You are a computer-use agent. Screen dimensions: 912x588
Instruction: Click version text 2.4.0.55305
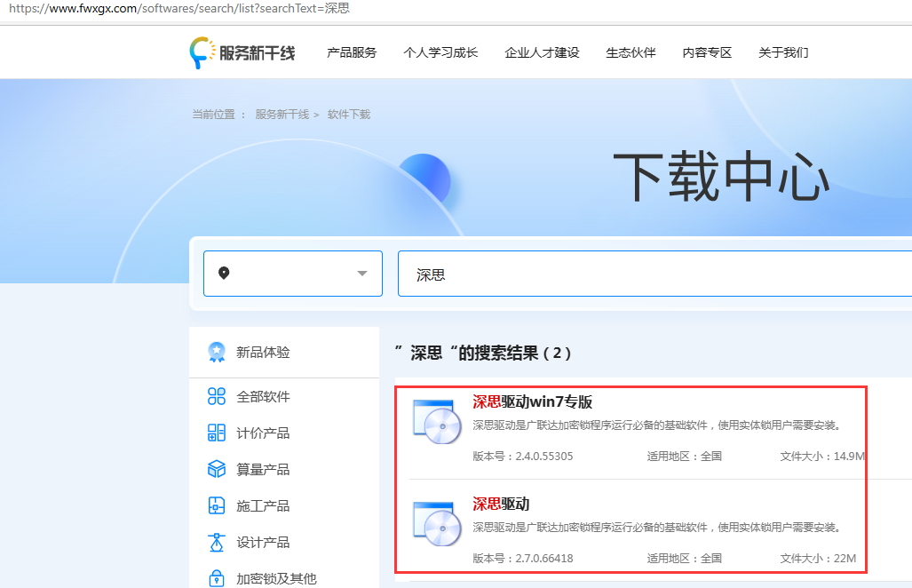[543, 457]
